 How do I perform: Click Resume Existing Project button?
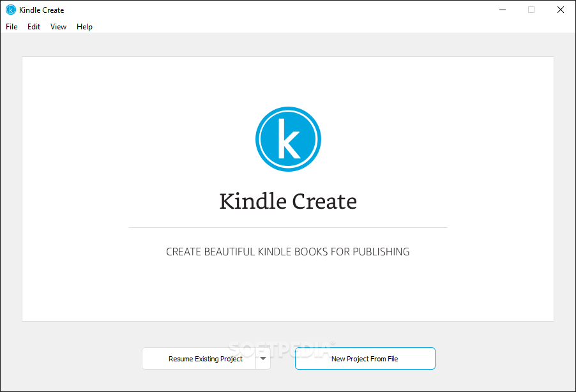coord(199,359)
